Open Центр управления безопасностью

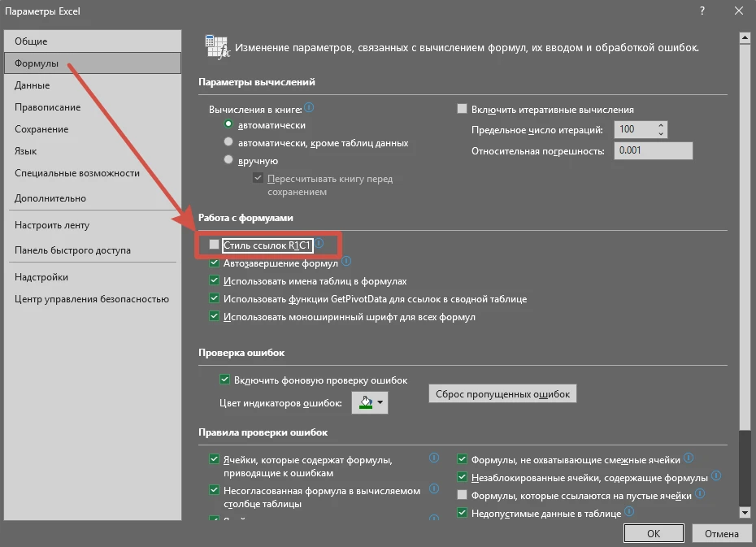[93, 299]
